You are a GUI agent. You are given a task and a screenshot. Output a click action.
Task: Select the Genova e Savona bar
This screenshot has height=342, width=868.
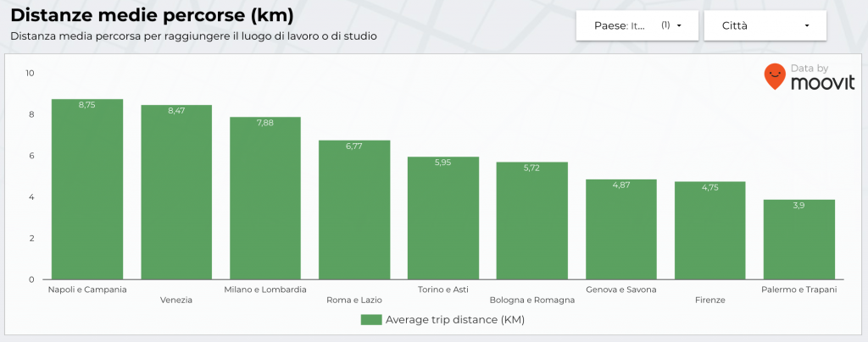(x=621, y=229)
